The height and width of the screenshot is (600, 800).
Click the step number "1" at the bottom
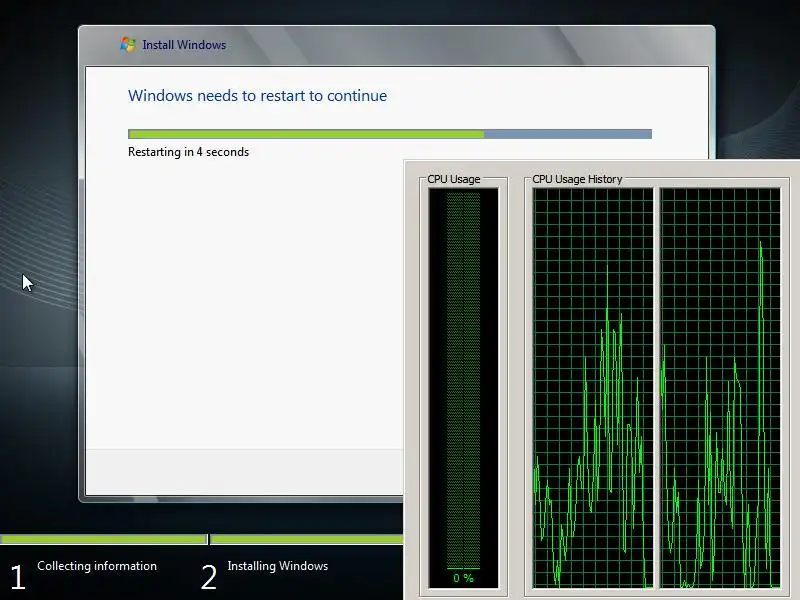pos(18,577)
